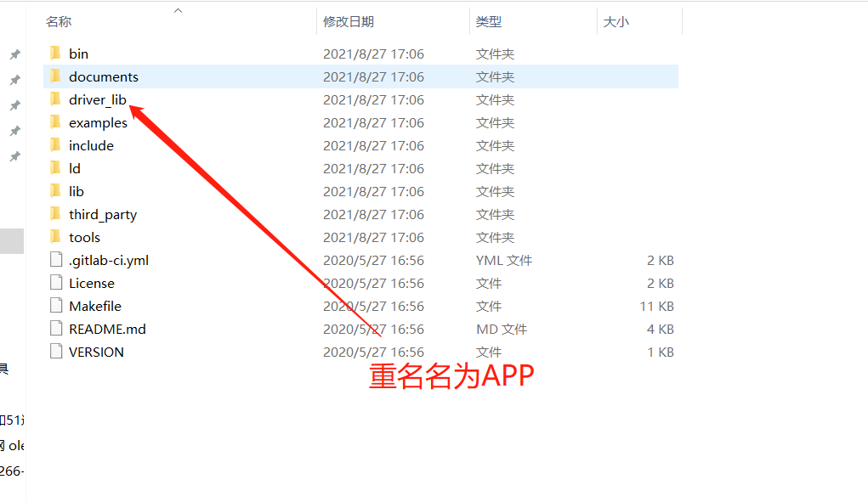Sort by the 修改日期 column header
Viewport: 868px width, 502px height.
349,21
